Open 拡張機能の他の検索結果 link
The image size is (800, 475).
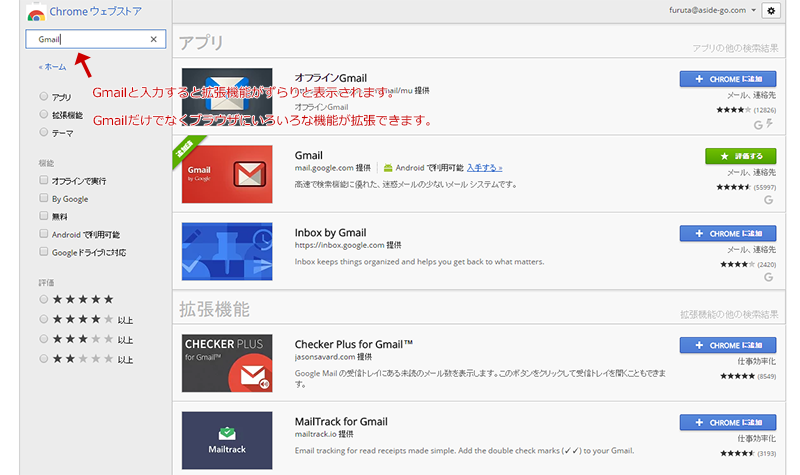click(729, 314)
